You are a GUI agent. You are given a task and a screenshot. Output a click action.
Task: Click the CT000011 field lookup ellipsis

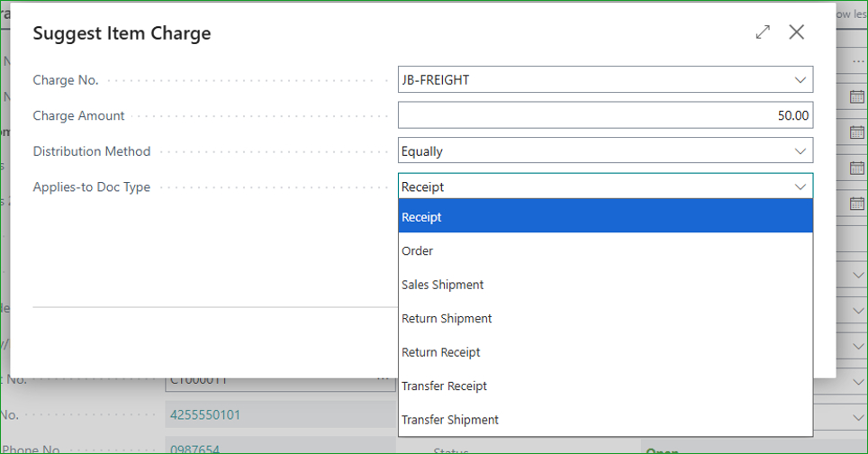pos(383,380)
